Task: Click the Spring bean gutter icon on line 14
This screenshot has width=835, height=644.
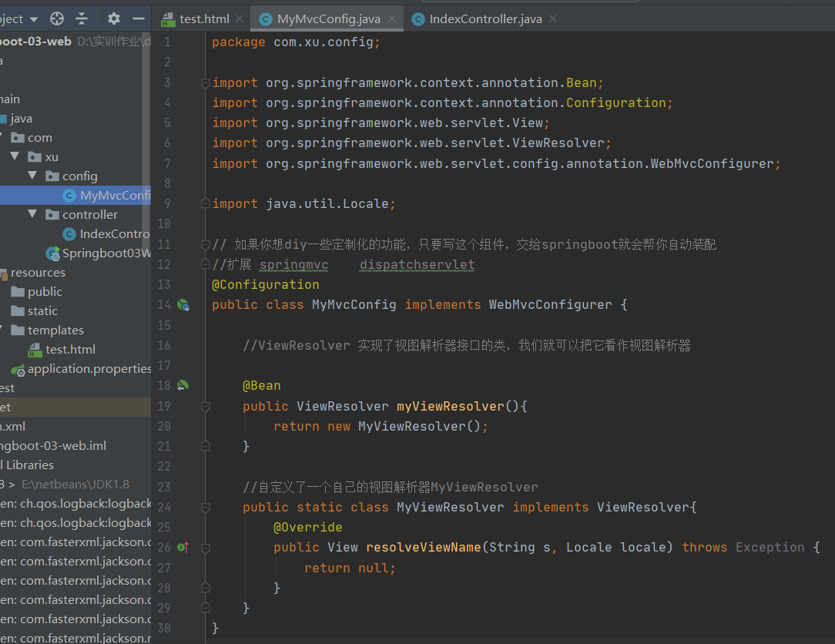Action: [x=183, y=305]
